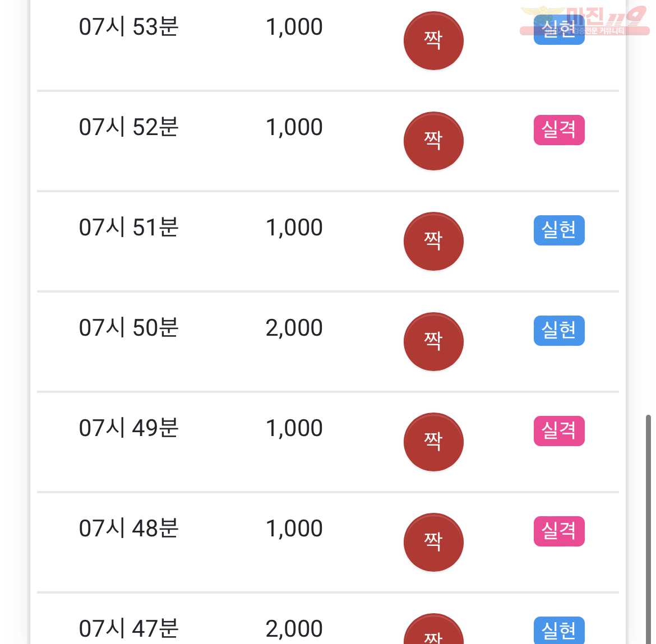Click the 07시 48분 time label
Viewport: 656px width, 644px height.
(129, 528)
